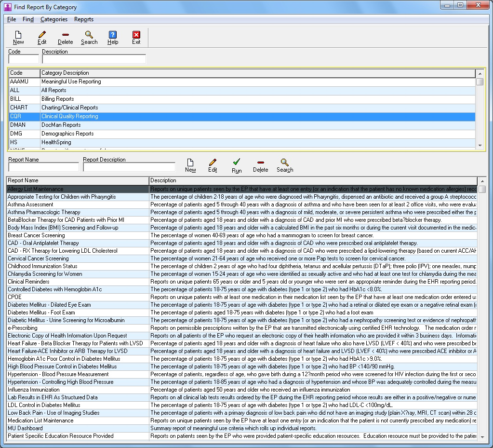Select the Chlamydia Screening for Women report
The image size is (493, 448).
tap(242, 274)
